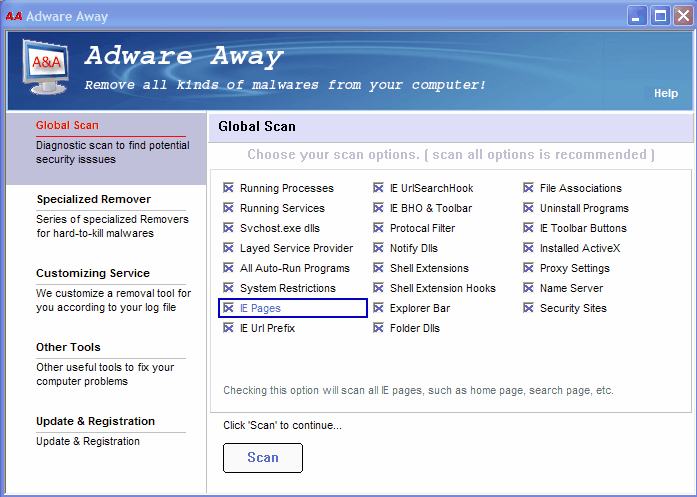Image resolution: width=697 pixels, height=497 pixels.
Task: Click 'Series of specialized Removers' description
Action: click(x=112, y=226)
